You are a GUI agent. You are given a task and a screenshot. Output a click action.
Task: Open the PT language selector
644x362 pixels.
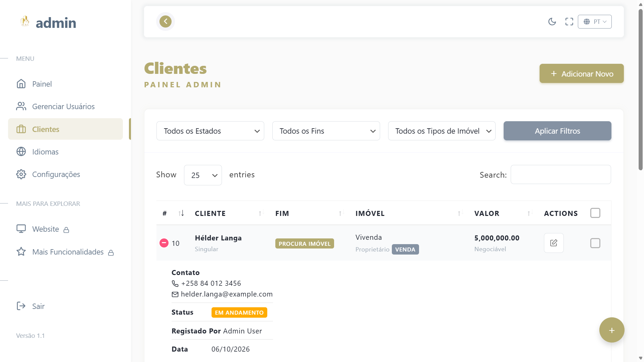(x=595, y=22)
